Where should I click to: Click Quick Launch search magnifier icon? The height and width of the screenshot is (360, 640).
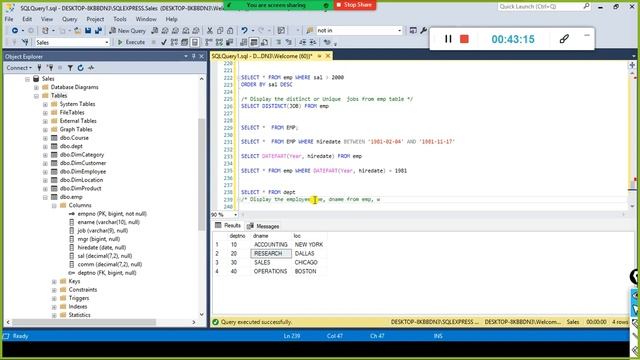tap(586, 6)
